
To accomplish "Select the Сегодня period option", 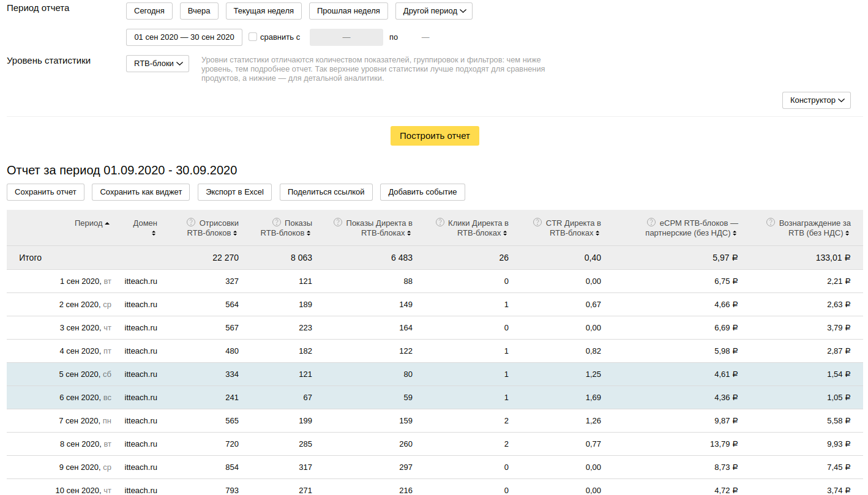I will click(149, 11).
